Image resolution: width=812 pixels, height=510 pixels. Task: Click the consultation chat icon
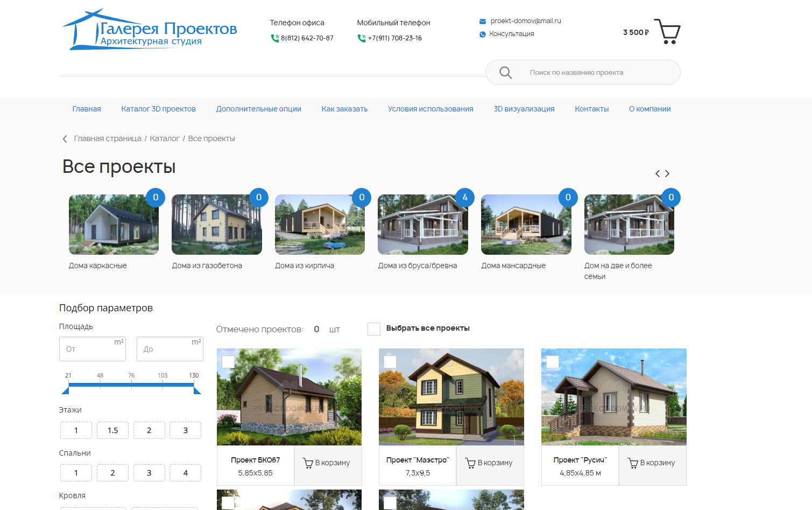click(x=483, y=34)
